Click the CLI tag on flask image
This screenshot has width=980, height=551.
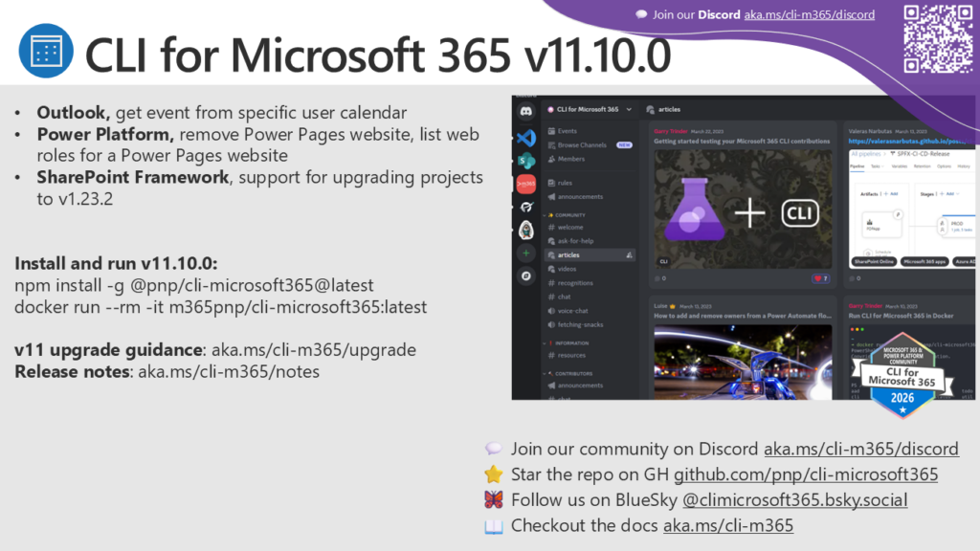(663, 261)
